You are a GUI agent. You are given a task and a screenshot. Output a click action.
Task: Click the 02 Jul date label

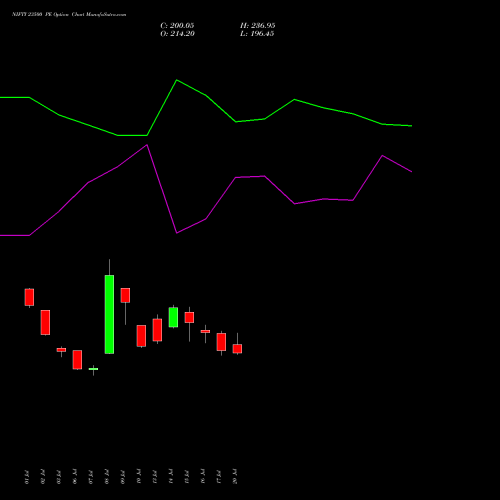point(43,477)
